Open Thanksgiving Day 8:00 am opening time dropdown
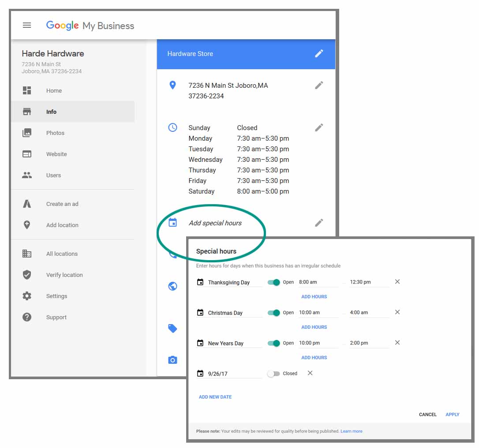 coord(318,282)
